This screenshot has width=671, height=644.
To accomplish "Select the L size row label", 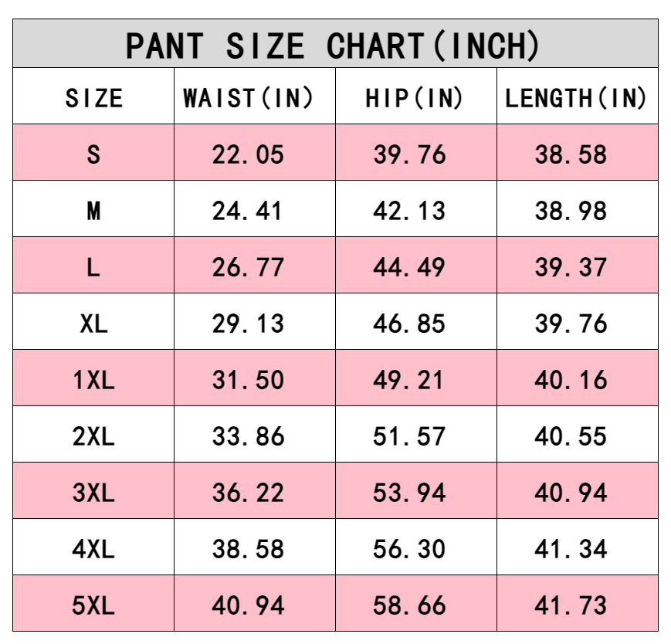I will pyautogui.click(x=93, y=267).
